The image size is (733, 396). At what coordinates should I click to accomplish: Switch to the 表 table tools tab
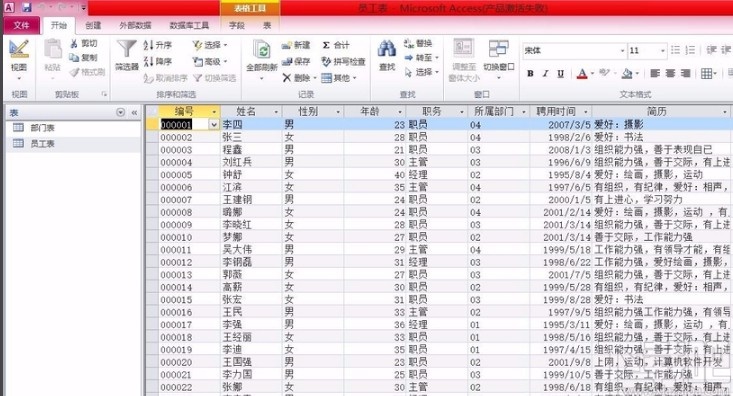coord(267,25)
